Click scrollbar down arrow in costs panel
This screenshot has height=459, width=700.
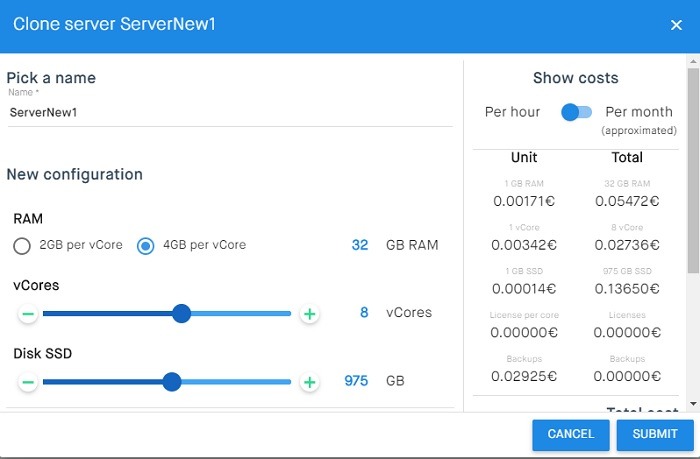pyautogui.click(x=693, y=404)
